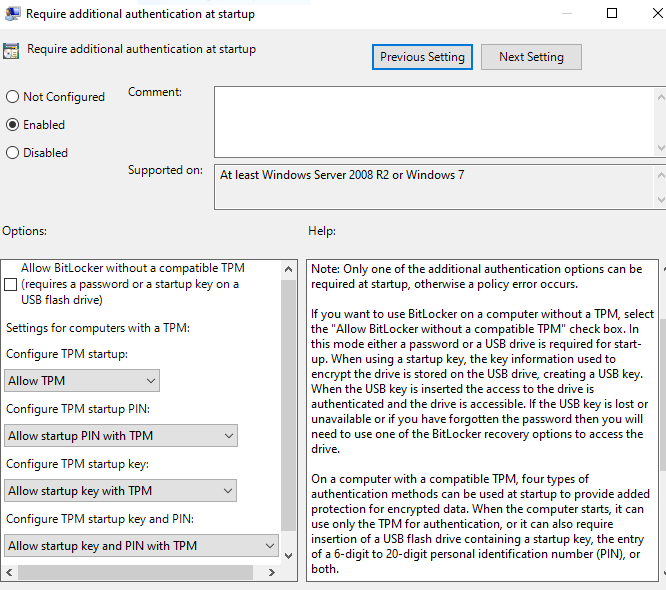Click the Previous Setting button
666x590 pixels.
(x=422, y=57)
